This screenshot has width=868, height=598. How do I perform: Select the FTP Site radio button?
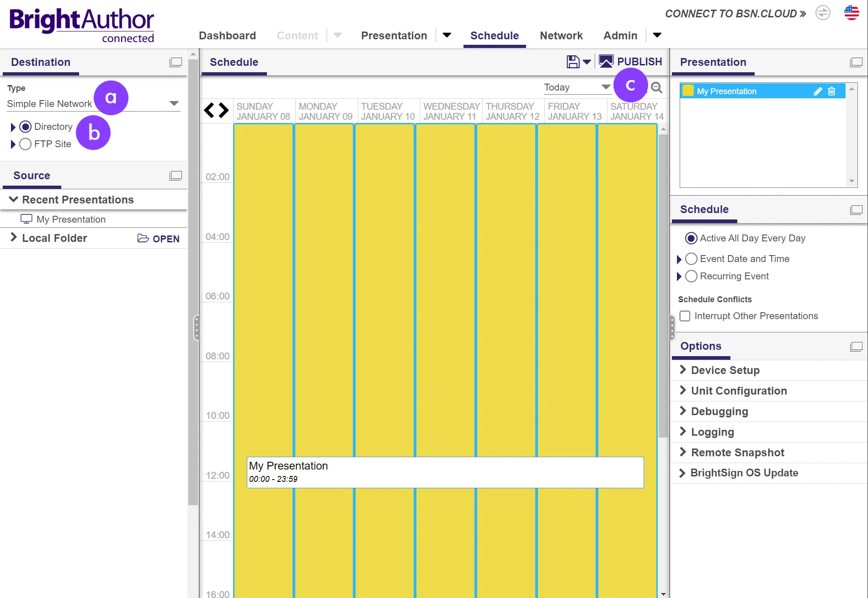[x=26, y=144]
